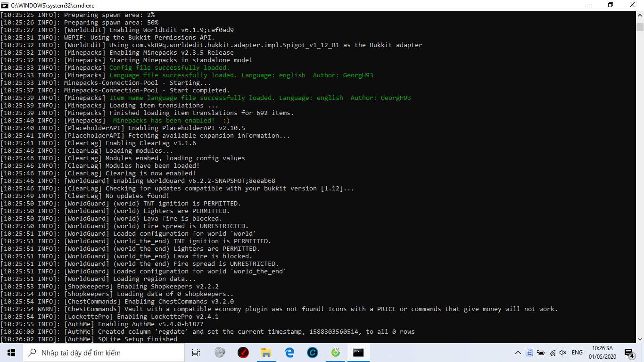
Task: Click the cmd.exe title bar icon
Action: coord(5,5)
